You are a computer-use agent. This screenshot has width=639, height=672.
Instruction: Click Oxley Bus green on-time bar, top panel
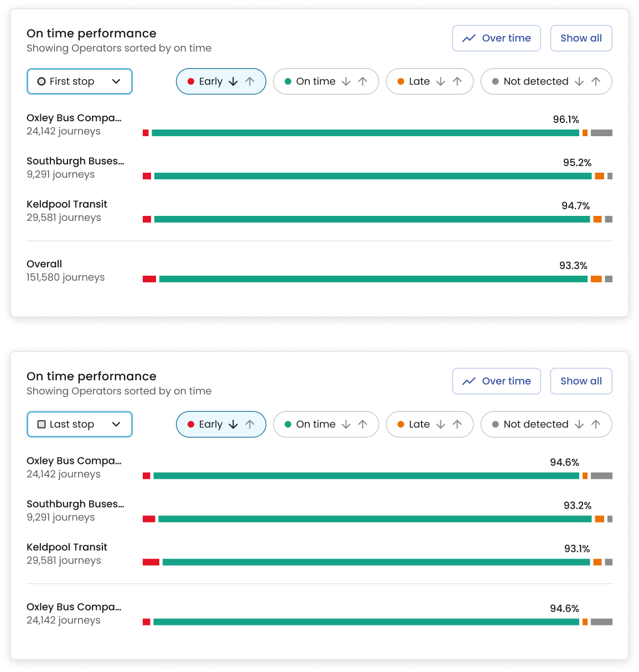pyautogui.click(x=365, y=133)
